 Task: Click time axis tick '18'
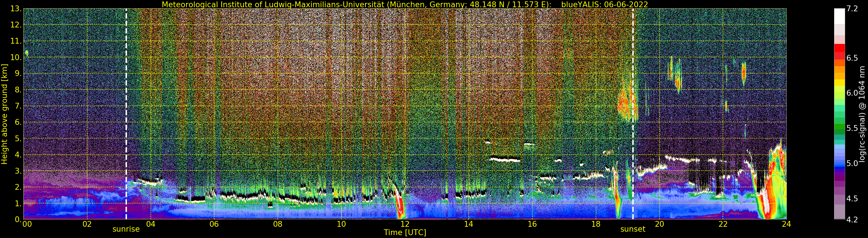pos(596,224)
